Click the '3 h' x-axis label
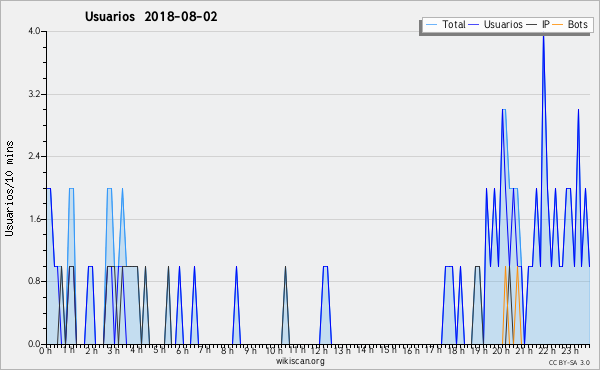600x370 pixels. [114, 350]
